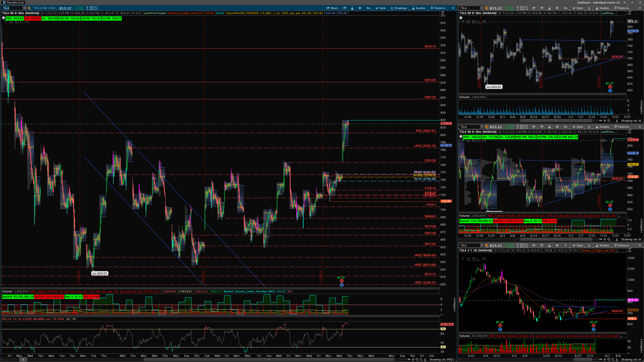Open main chart settings gear icon
Screen dimensions: 644x362
[360, 8]
